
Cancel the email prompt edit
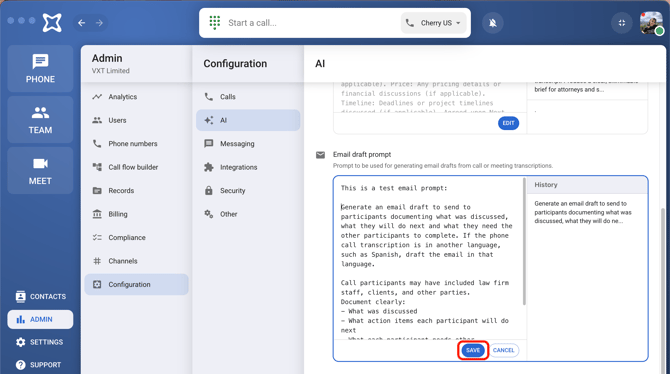coord(503,350)
